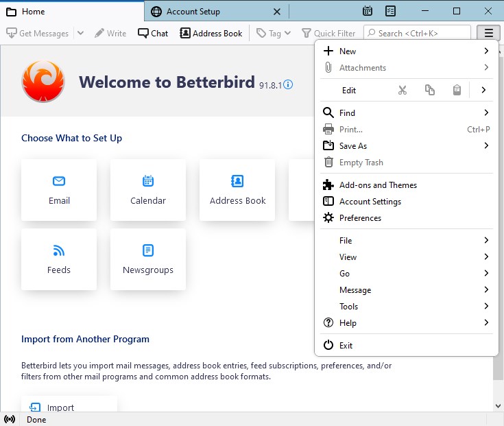504x426 pixels.
Task: Set up Calendar card
Action: coord(148,190)
